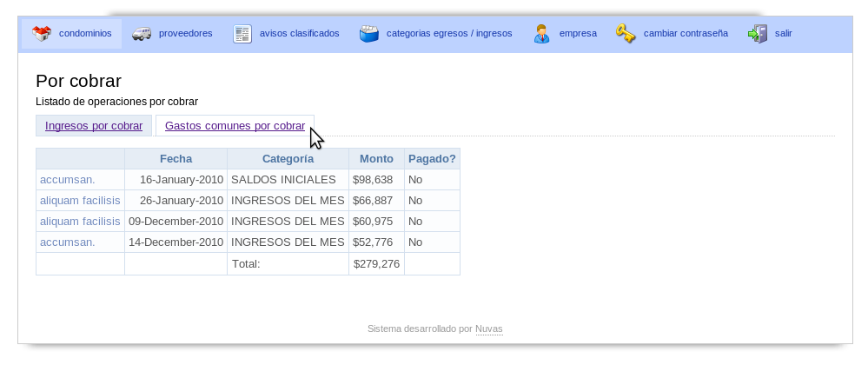Select cambiar contraseña
The width and height of the screenshot is (868, 365).
pyautogui.click(x=672, y=34)
